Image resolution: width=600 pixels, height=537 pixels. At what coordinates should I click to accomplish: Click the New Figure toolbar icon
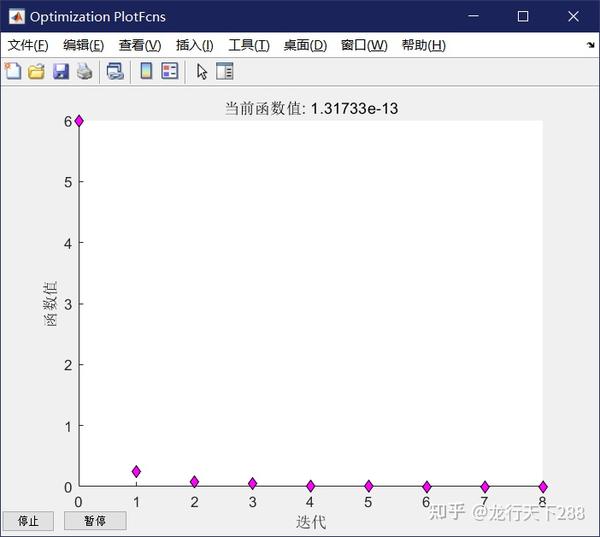point(13,71)
